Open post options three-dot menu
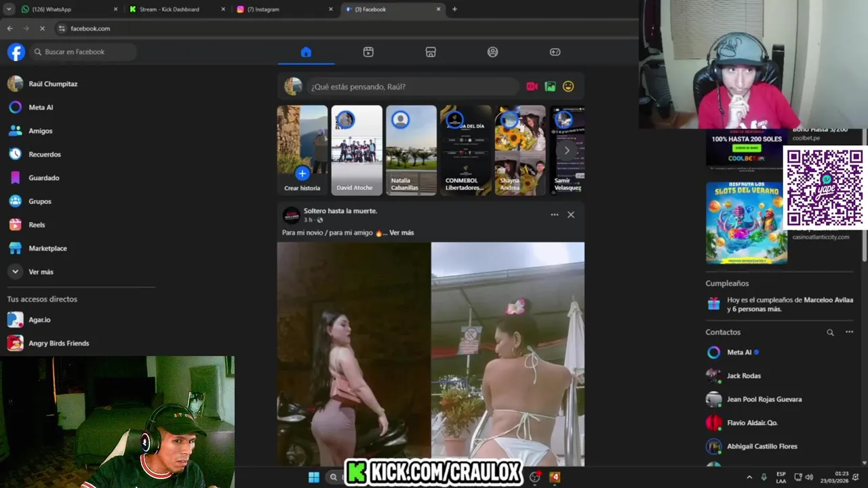The width and height of the screenshot is (868, 488). pyautogui.click(x=554, y=215)
